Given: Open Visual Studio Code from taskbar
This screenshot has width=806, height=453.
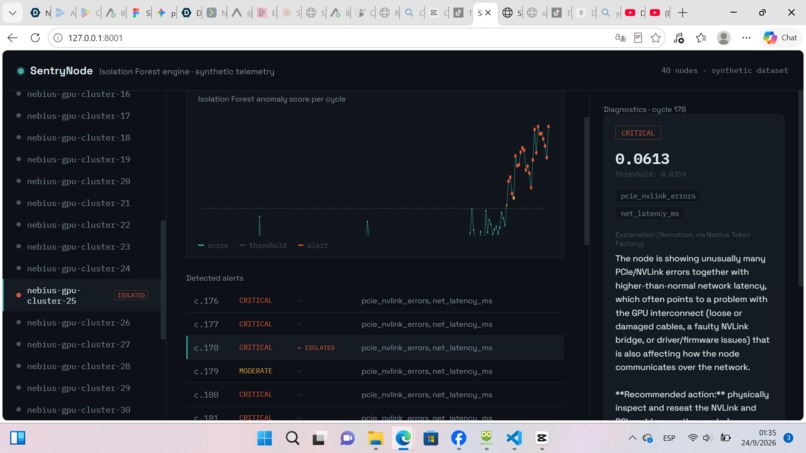Looking at the screenshot, I should [x=514, y=438].
